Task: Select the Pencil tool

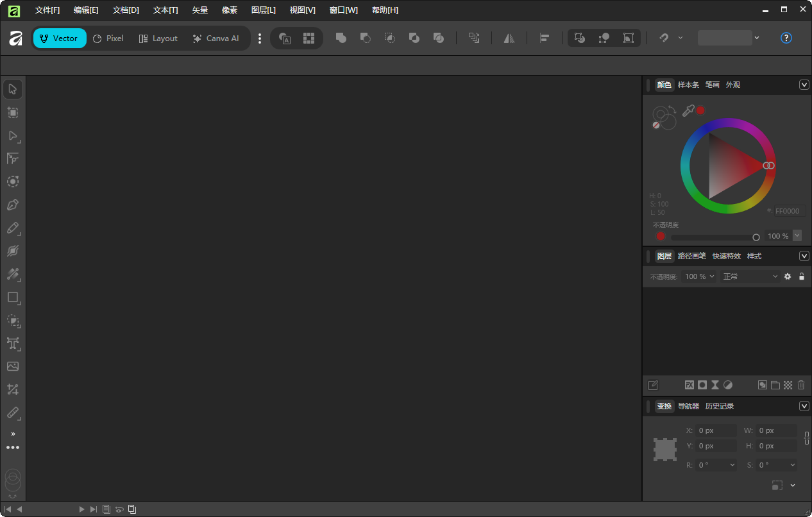Action: pos(13,228)
